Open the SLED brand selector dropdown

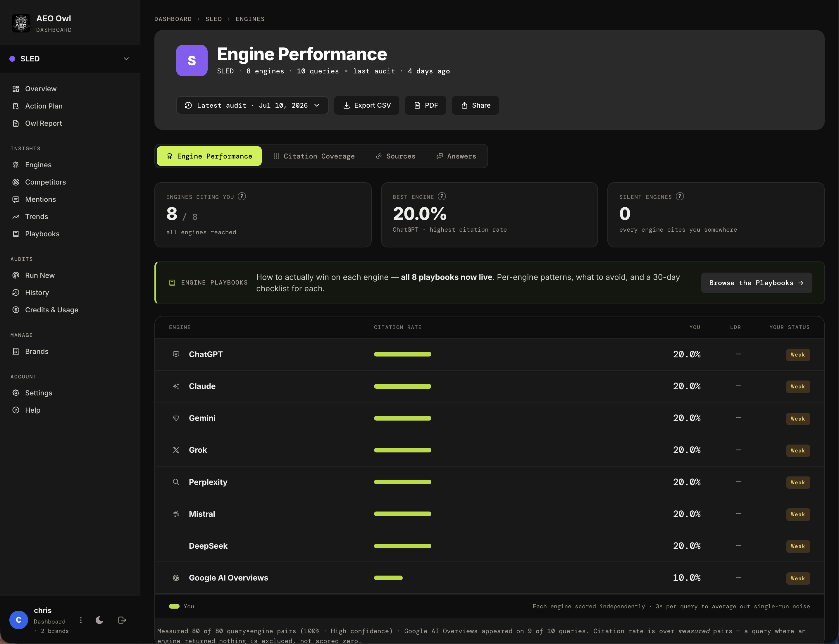(70, 59)
